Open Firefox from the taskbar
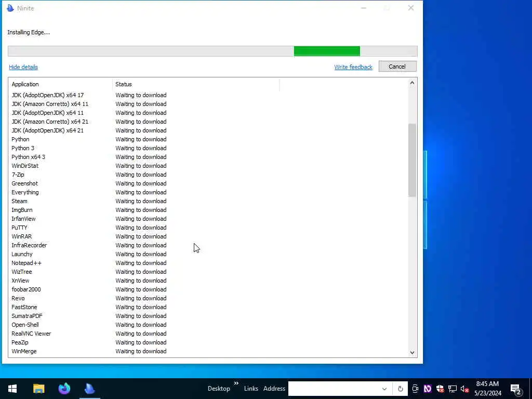Viewport: 532px width, 399px height. coord(64,389)
